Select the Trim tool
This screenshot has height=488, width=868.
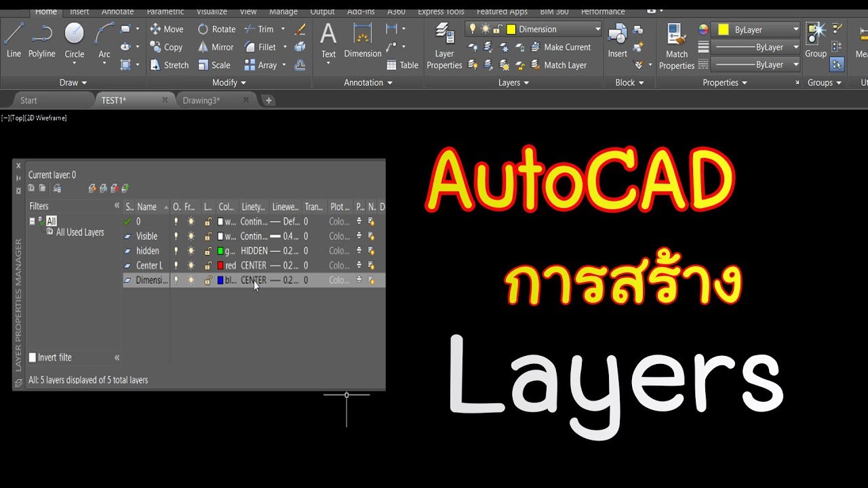tap(259, 29)
